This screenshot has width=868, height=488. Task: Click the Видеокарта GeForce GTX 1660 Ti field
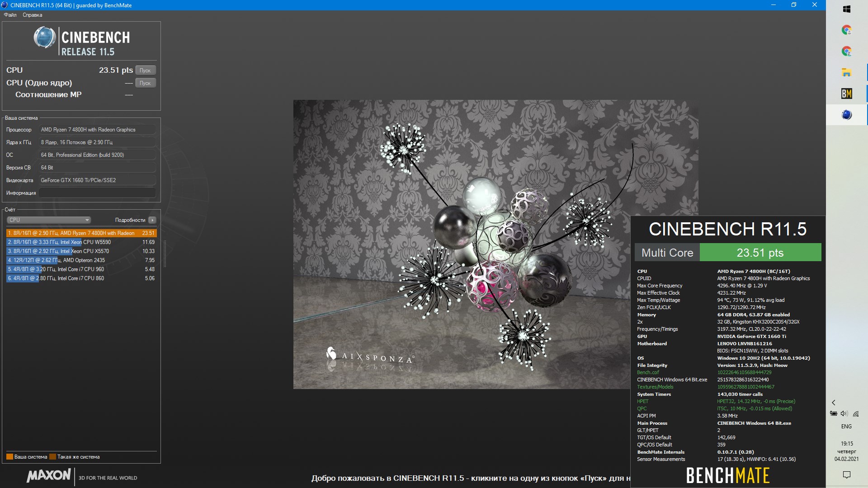pos(97,180)
